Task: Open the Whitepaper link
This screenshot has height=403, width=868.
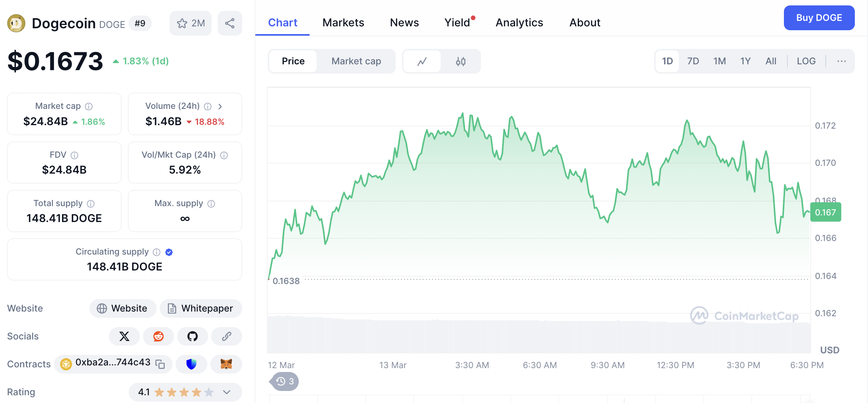Action: click(201, 308)
